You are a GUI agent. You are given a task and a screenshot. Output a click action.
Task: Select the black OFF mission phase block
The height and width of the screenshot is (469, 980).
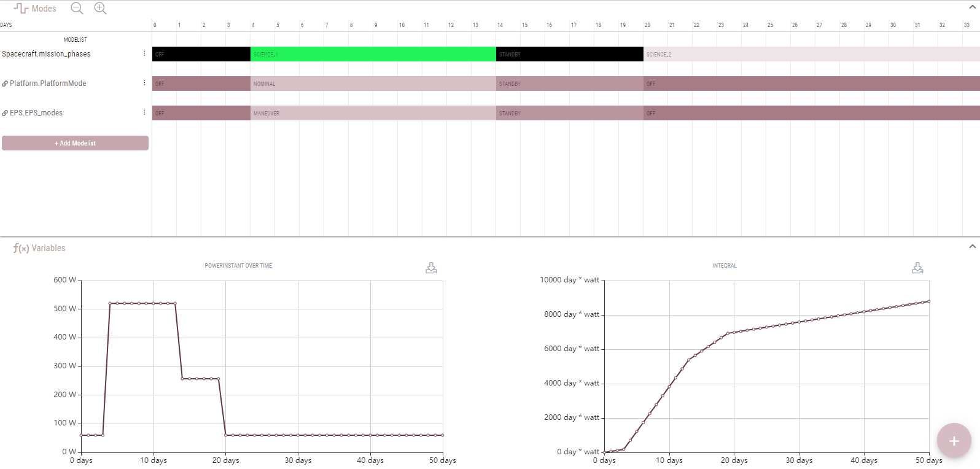201,54
